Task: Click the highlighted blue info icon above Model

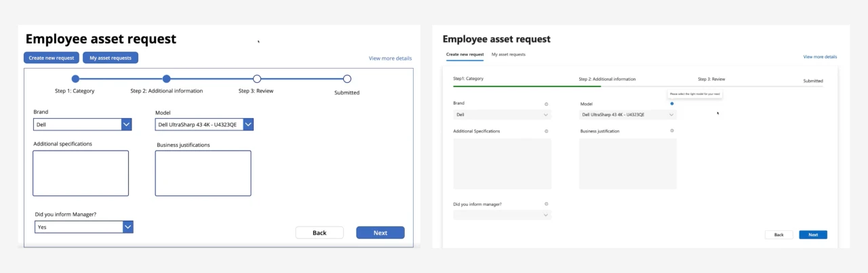Action: (671, 104)
